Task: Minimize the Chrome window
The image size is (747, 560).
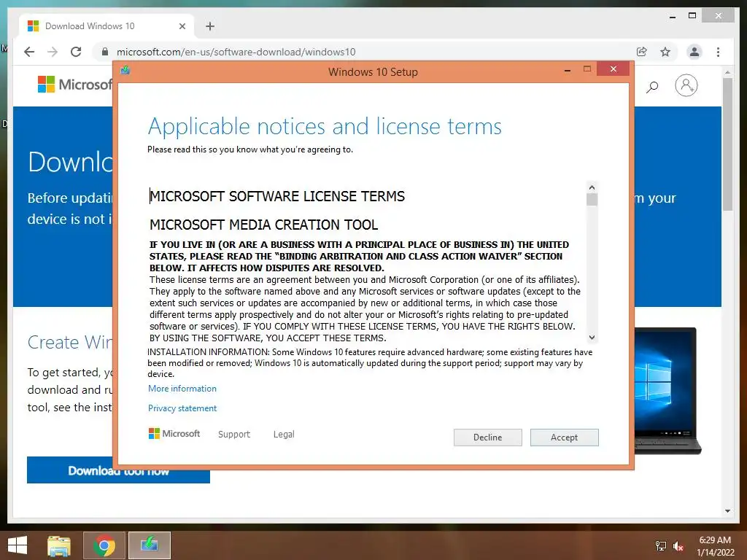Action: tap(672, 16)
